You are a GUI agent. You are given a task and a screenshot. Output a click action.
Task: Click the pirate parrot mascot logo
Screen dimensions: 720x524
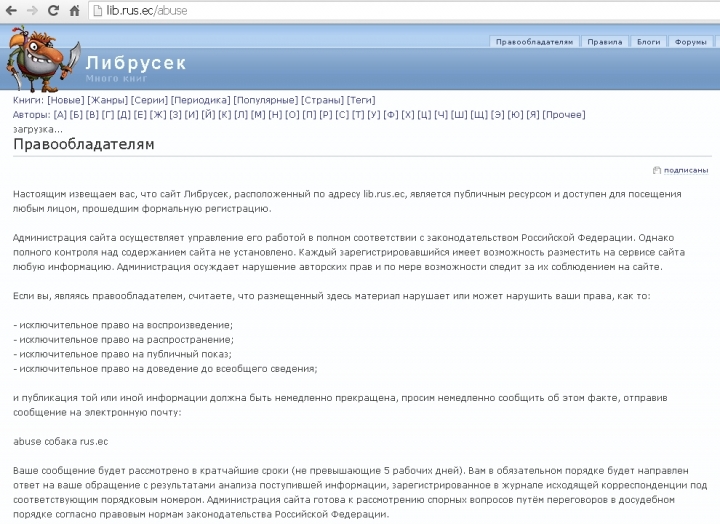click(42, 59)
